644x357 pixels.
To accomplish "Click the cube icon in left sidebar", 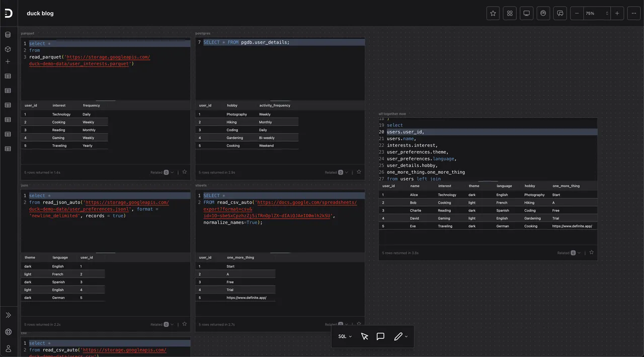I will click(8, 49).
